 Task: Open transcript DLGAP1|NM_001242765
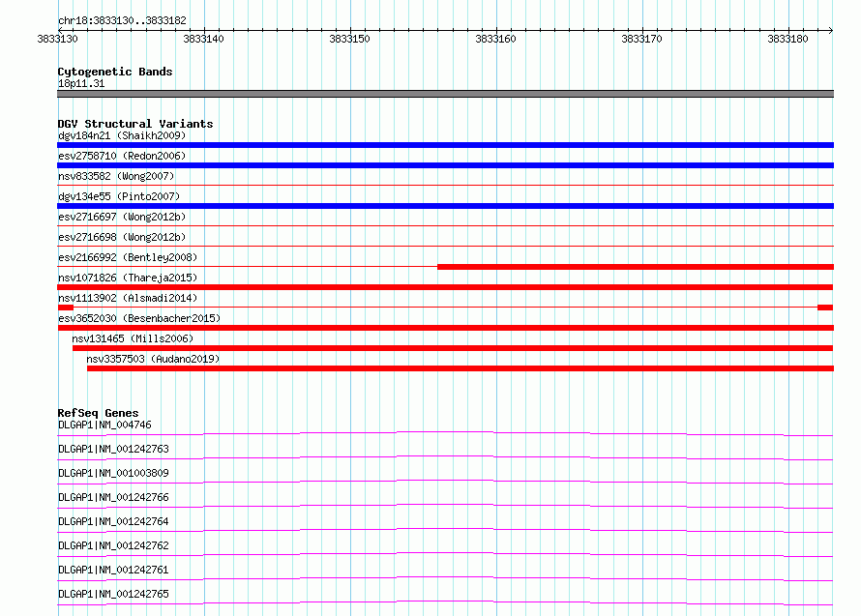pyautogui.click(x=113, y=594)
